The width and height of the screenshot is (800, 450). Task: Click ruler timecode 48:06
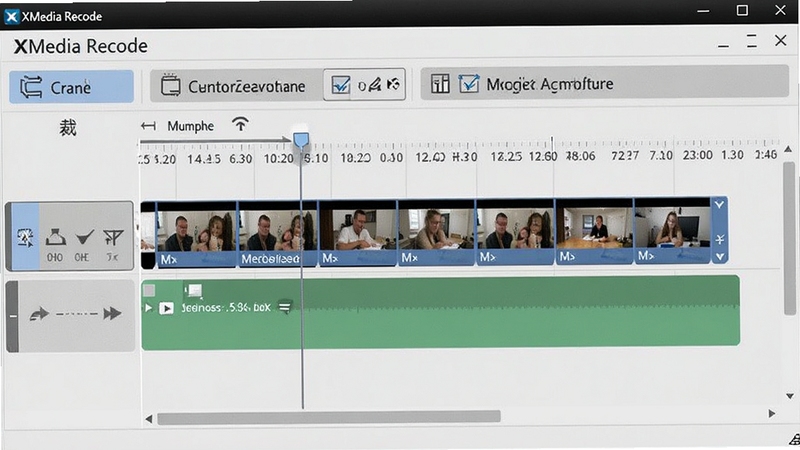tap(580, 156)
